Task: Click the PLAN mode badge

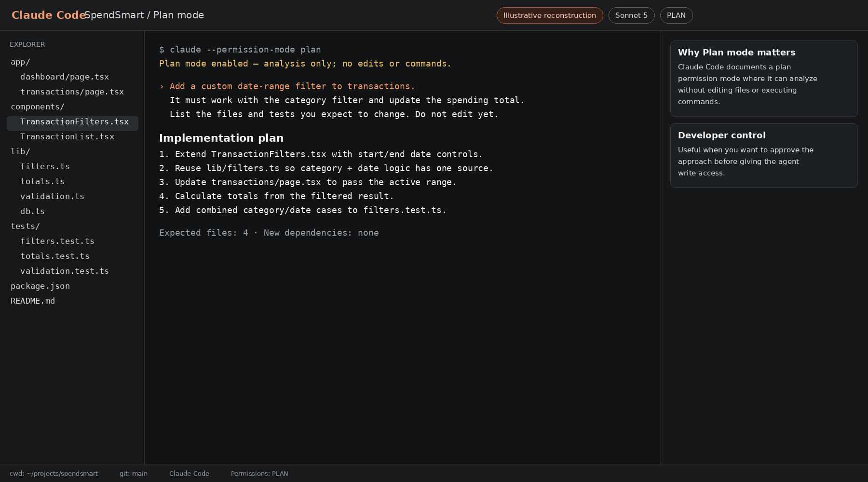Action: [676, 15]
